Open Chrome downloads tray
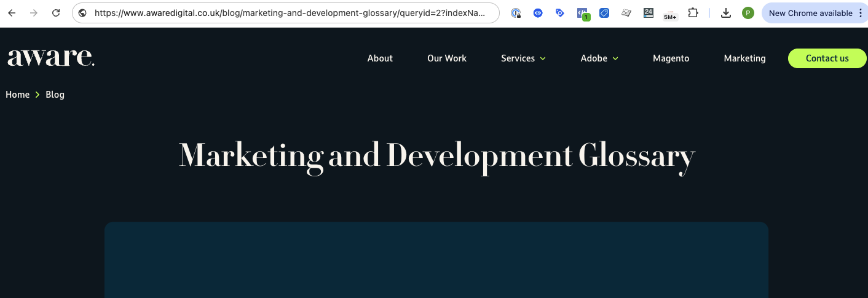Image resolution: width=868 pixels, height=298 pixels. coord(726,13)
